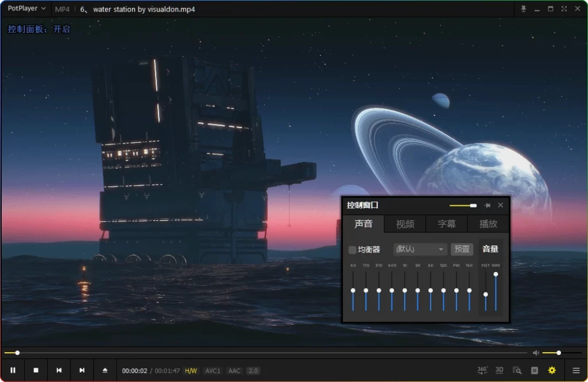Open the 播放 tab
Screen dimensions: 588x382
click(488, 224)
